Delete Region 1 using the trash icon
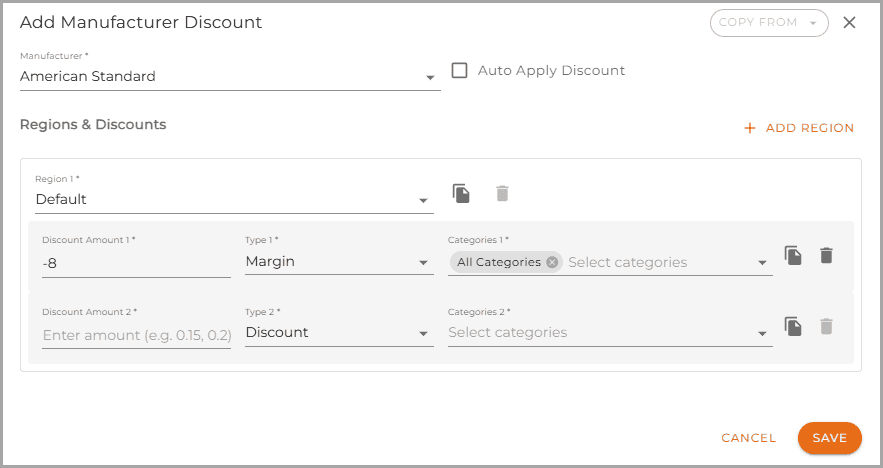883x468 pixels. tap(502, 193)
